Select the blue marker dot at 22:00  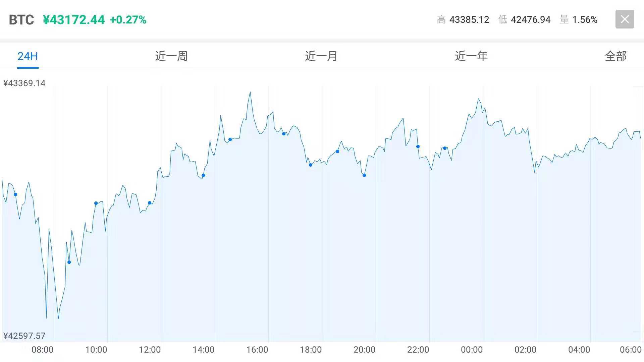pyautogui.click(x=418, y=146)
